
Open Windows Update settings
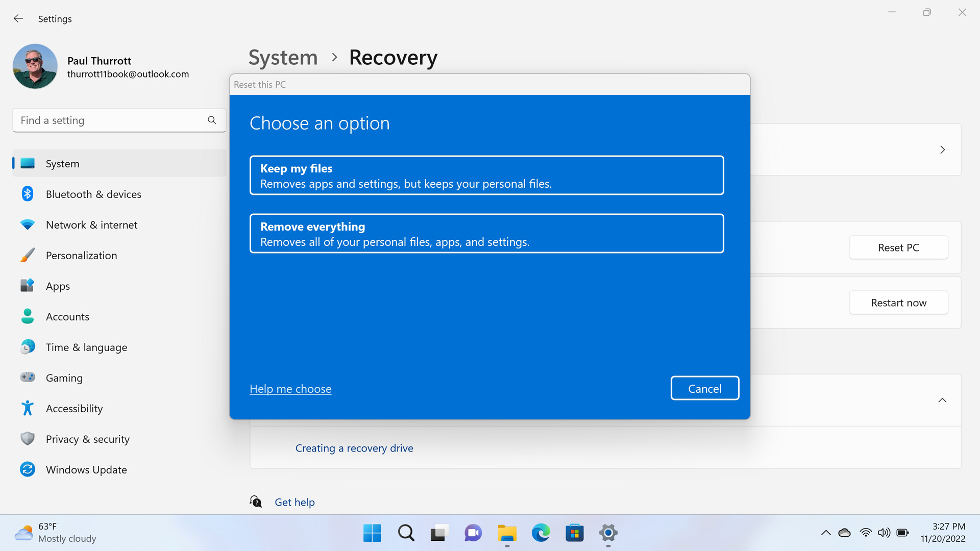coord(86,470)
